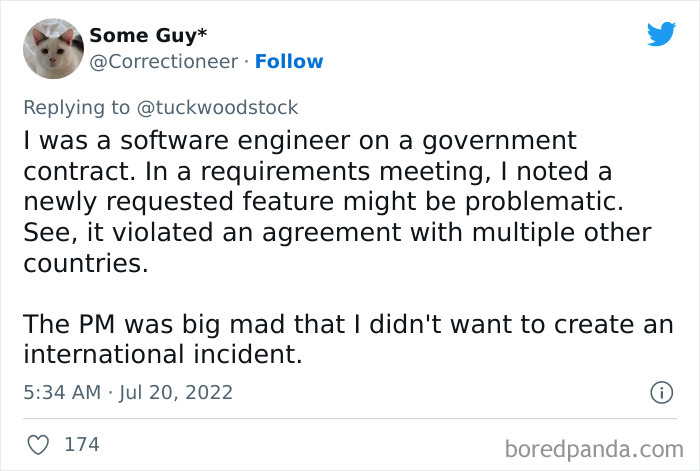Open the cat profile picture
700x471 pixels.
[x=52, y=48]
